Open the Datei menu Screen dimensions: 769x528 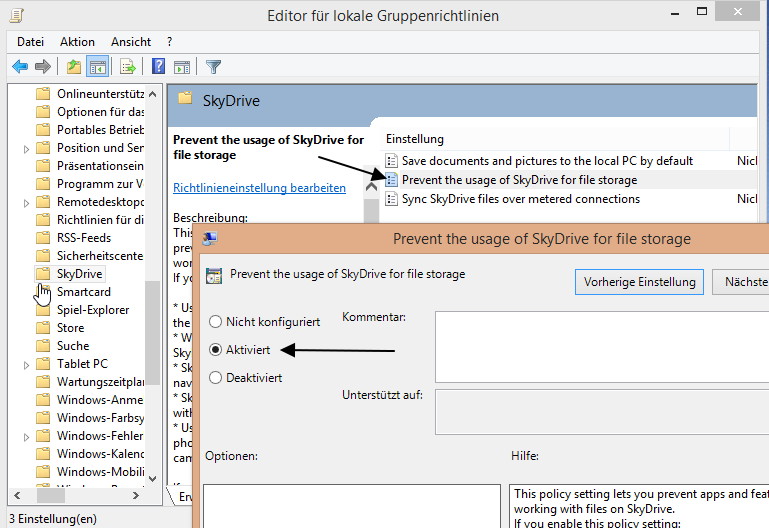[30, 42]
